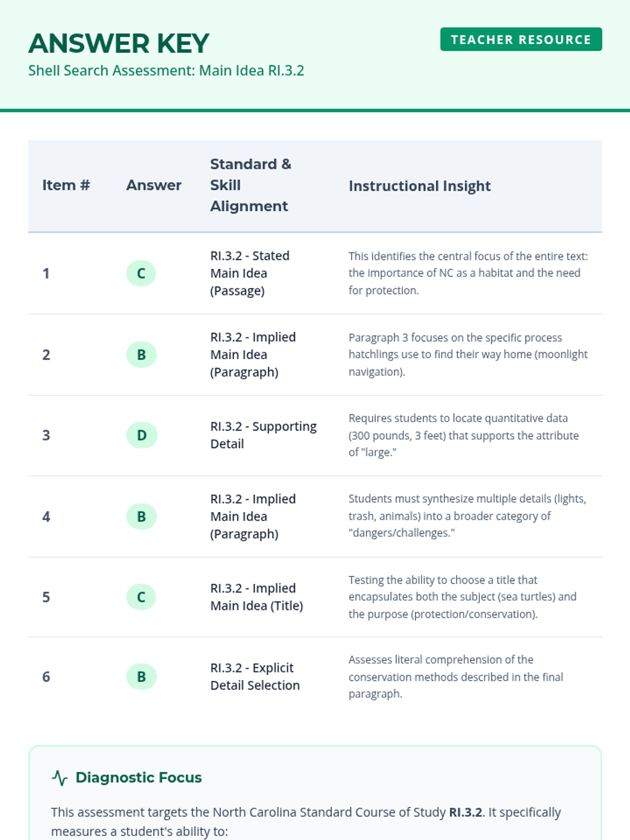Click the 'RI.3.2 - Explicit Detail Selection' cell

click(x=255, y=677)
